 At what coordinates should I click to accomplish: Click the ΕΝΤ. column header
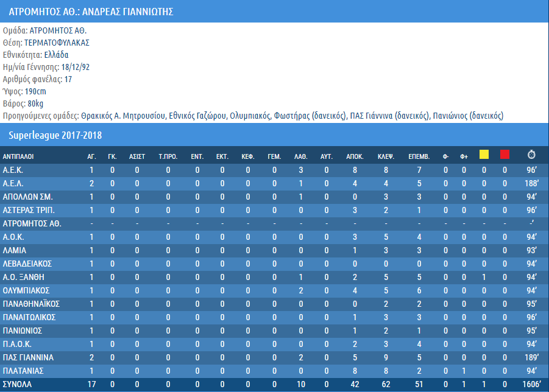coord(197,156)
